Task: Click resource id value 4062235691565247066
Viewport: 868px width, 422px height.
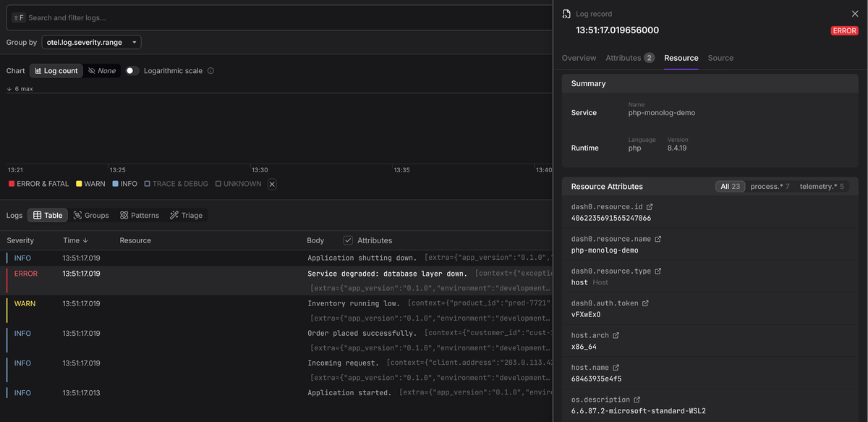Action: tap(611, 218)
